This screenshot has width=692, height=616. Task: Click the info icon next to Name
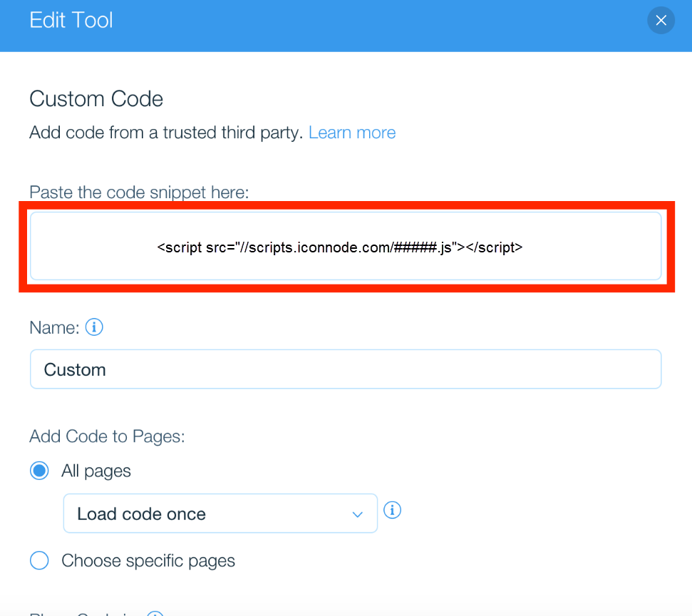[94, 327]
